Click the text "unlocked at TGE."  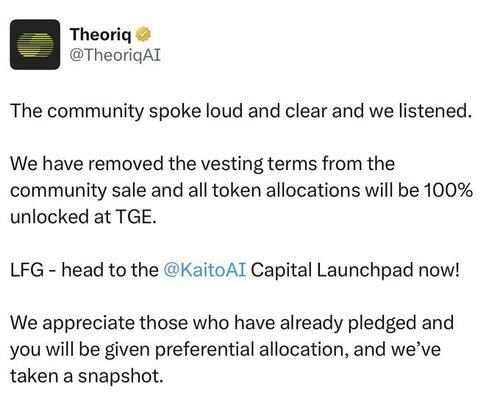[83, 217]
